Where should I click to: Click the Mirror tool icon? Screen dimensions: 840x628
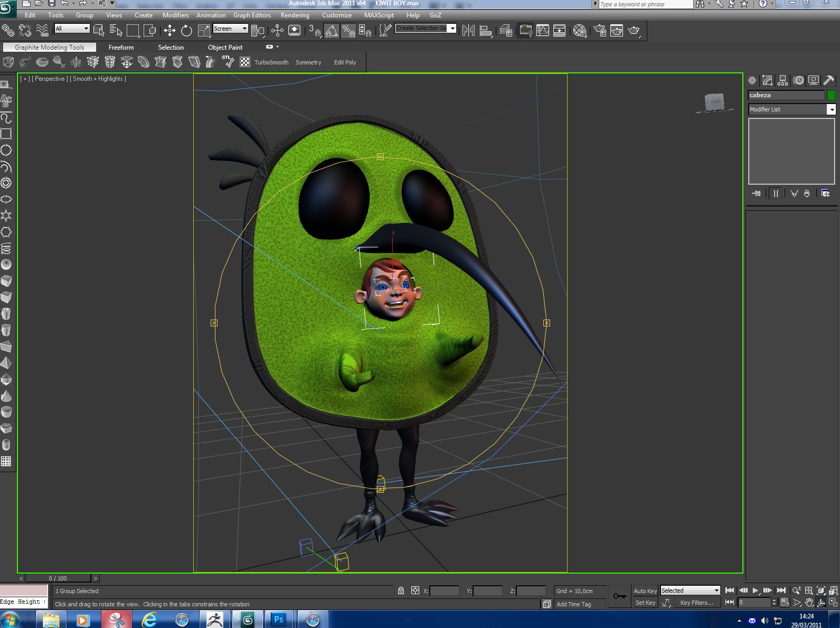468,31
